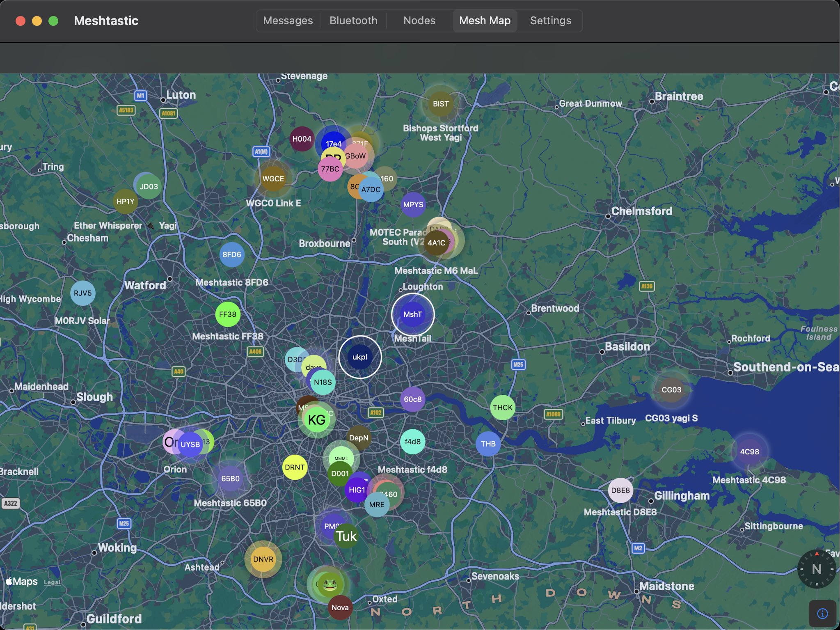This screenshot has height=630, width=840.
Task: Click the 'Meshtastic f4d8' text label
Action: tap(412, 470)
